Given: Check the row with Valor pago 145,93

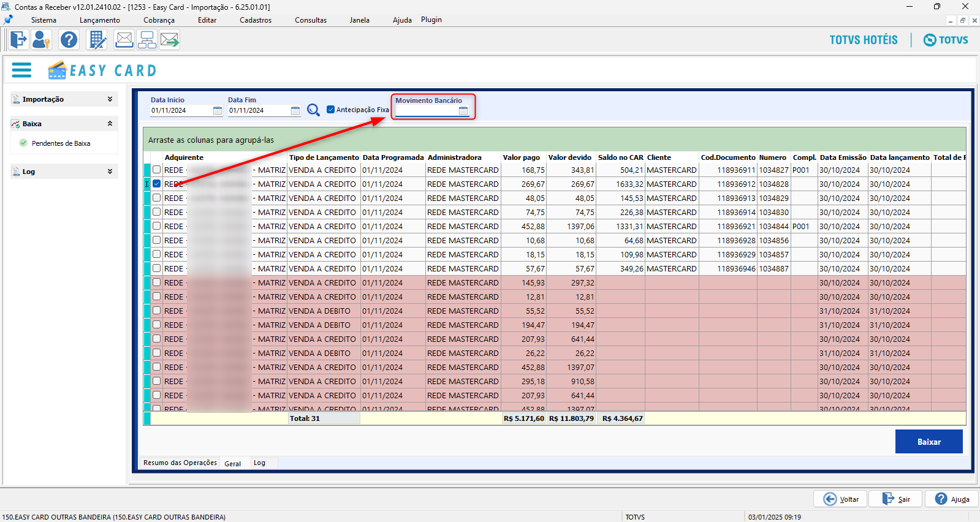Looking at the screenshot, I should tap(157, 282).
